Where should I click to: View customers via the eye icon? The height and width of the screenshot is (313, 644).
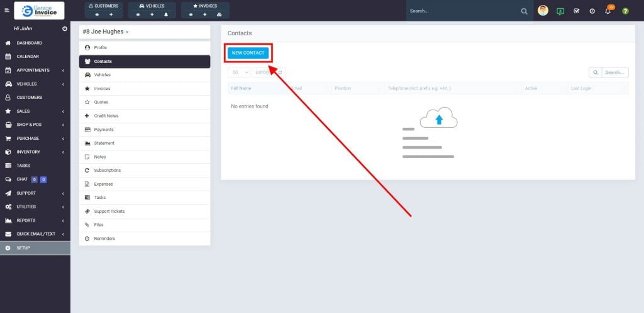97,14
